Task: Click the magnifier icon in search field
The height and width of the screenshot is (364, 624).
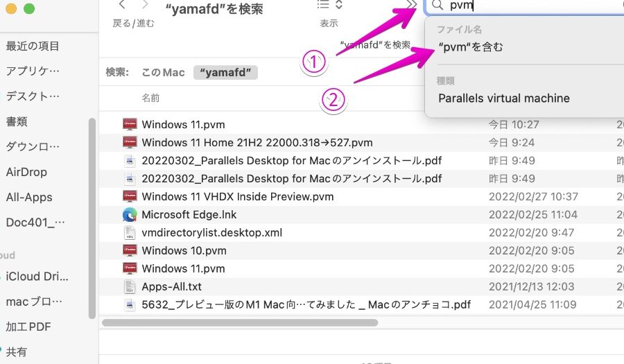Action: pos(437,5)
